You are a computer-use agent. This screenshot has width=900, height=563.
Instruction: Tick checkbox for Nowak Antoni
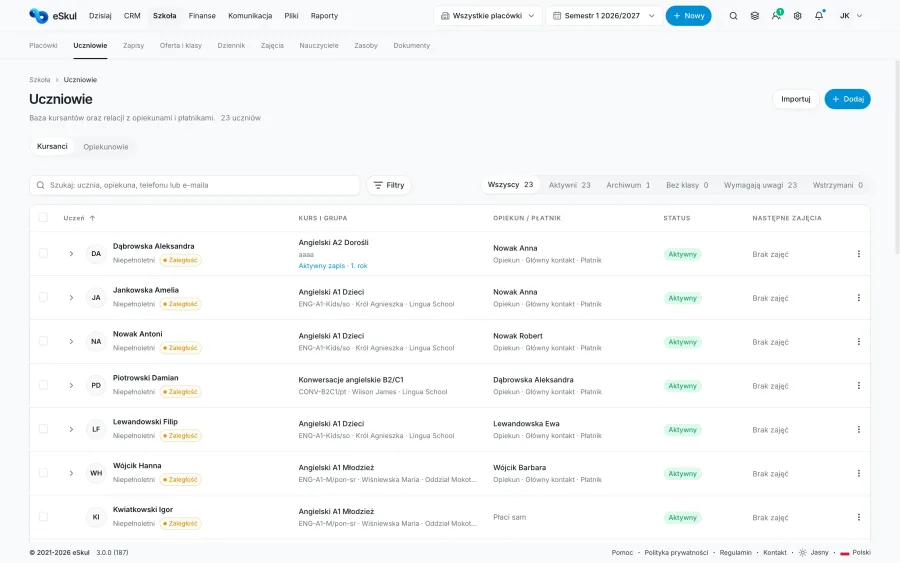point(43,341)
